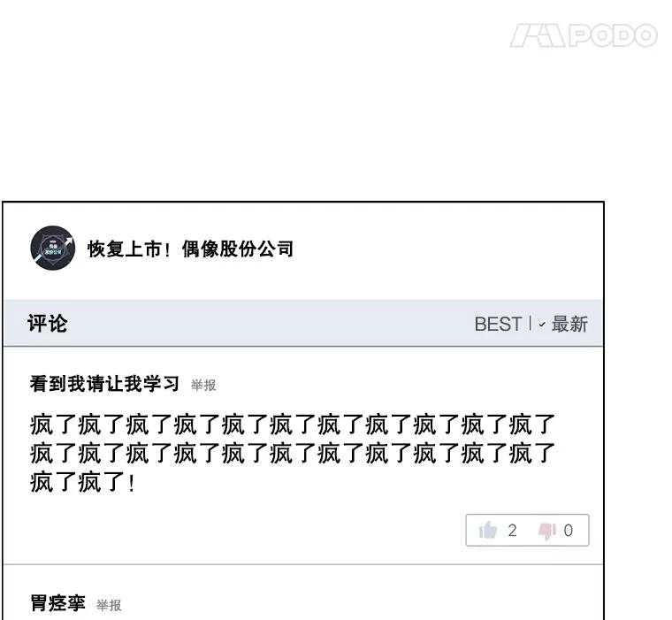Click the PODO watermark logo

pos(584,35)
